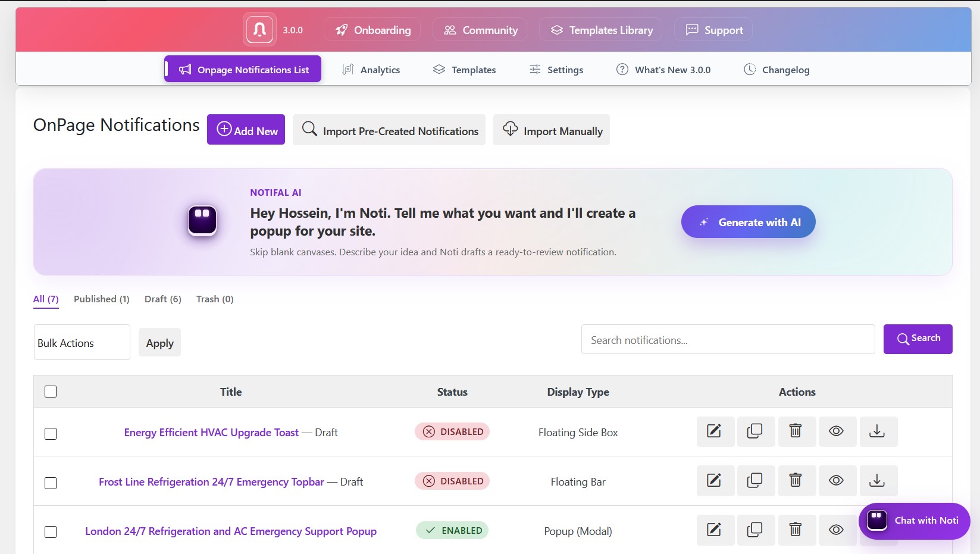Preview the Energy Efficient HVAC Upgrade Toast
The image size is (980, 554).
(837, 431)
